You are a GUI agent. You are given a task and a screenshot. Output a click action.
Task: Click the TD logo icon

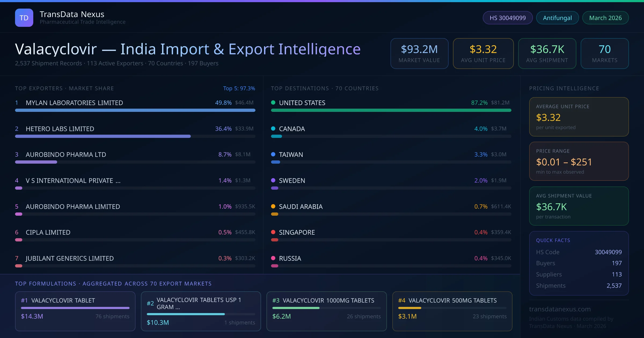coord(24,17)
